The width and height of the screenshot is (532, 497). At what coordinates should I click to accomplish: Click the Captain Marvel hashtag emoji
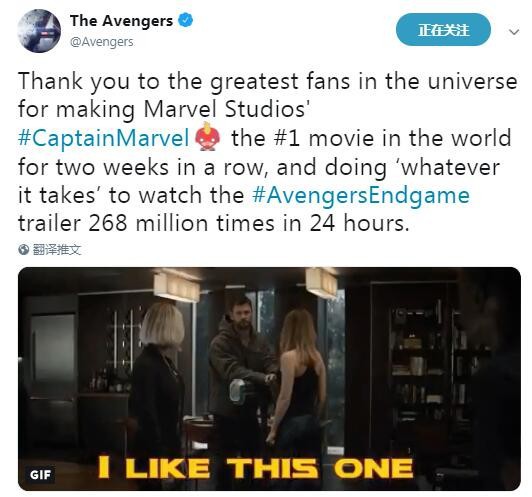click(208, 137)
